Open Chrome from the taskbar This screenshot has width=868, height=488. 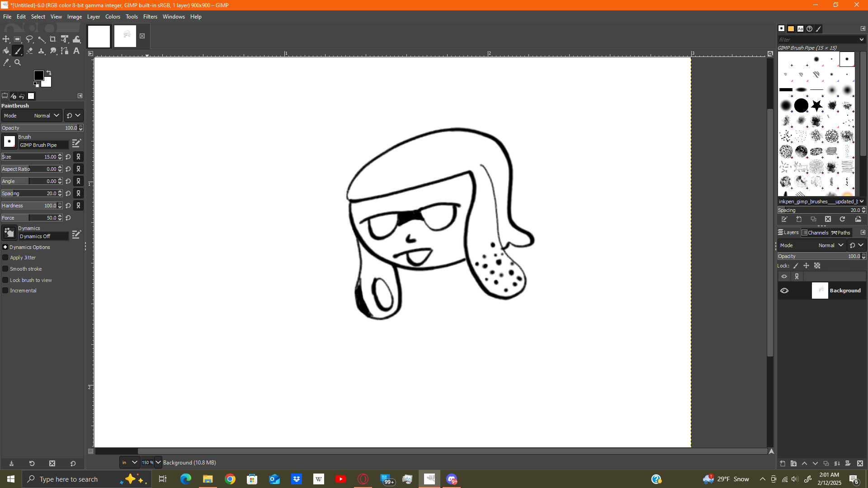230,479
